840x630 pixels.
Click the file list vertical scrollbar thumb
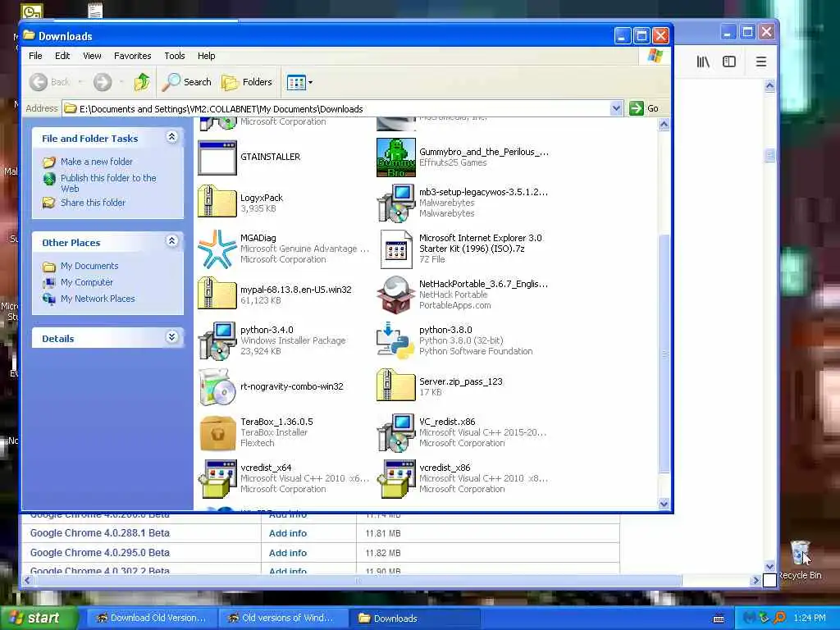[664, 354]
